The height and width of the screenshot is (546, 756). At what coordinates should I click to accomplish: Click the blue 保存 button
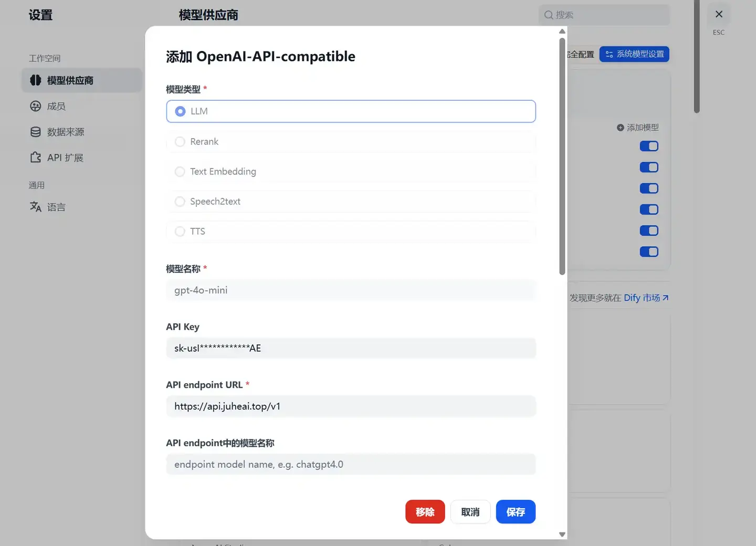516,512
